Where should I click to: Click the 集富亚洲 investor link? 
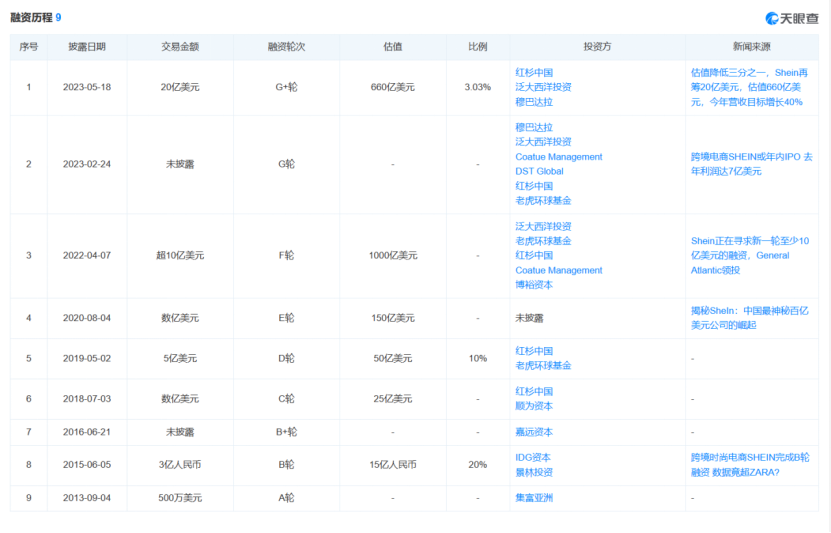point(534,498)
